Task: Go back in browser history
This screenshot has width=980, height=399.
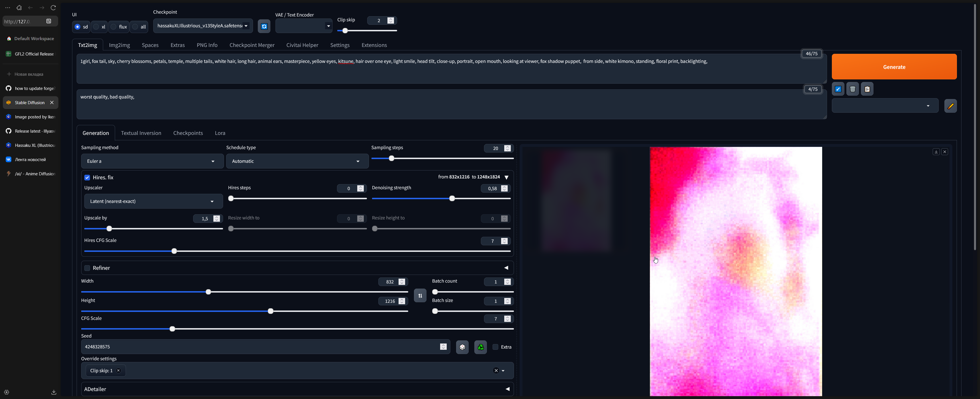Action: (30, 8)
